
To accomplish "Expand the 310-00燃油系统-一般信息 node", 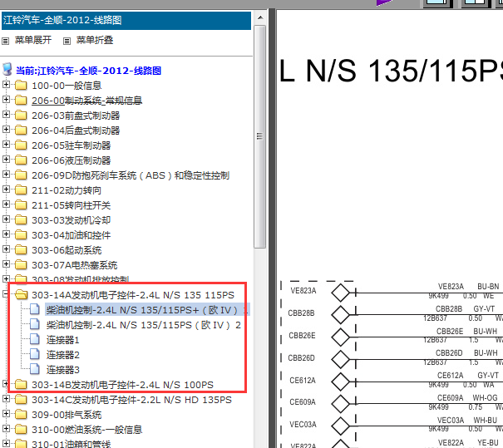I will [6, 428].
